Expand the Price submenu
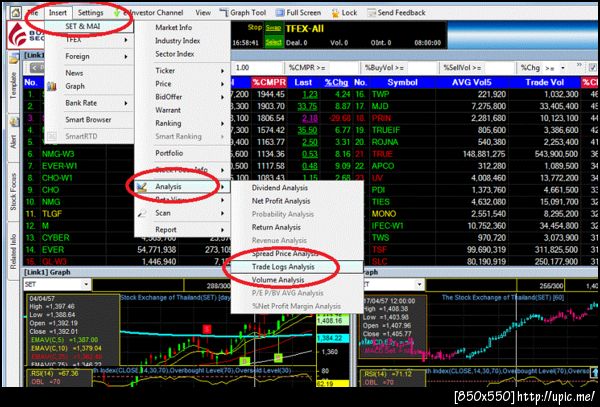 182,84
